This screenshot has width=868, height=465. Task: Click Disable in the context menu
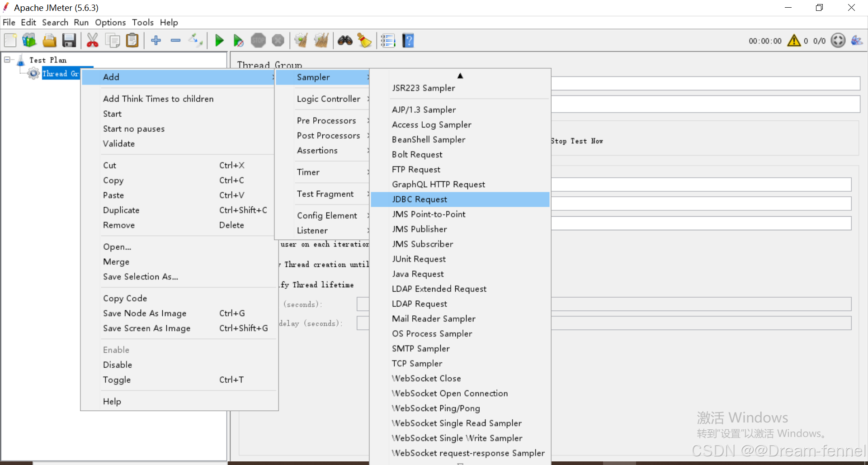pyautogui.click(x=179, y=365)
